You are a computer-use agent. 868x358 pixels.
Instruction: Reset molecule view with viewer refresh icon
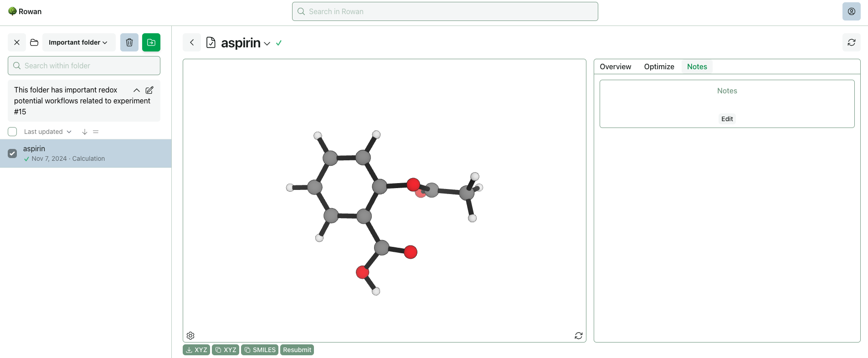[x=579, y=336]
